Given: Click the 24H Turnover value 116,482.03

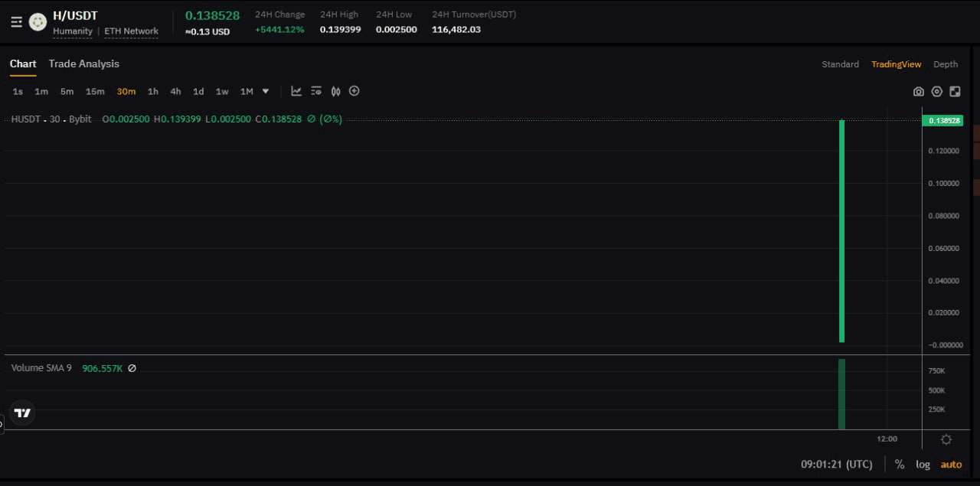Looking at the screenshot, I should (456, 30).
